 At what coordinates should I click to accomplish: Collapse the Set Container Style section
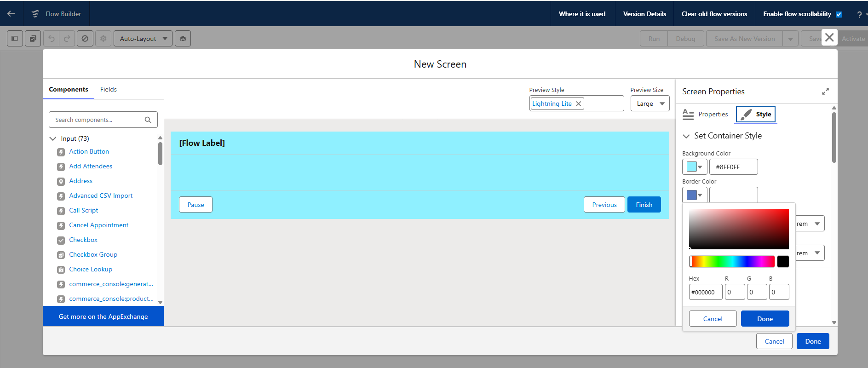click(686, 136)
